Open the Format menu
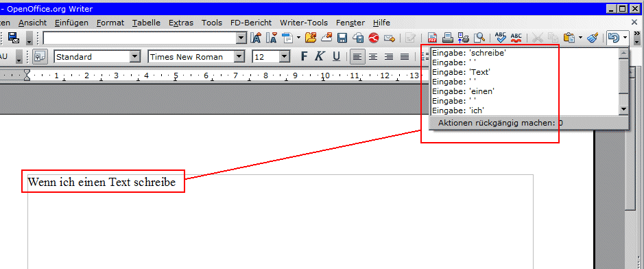 (x=110, y=23)
